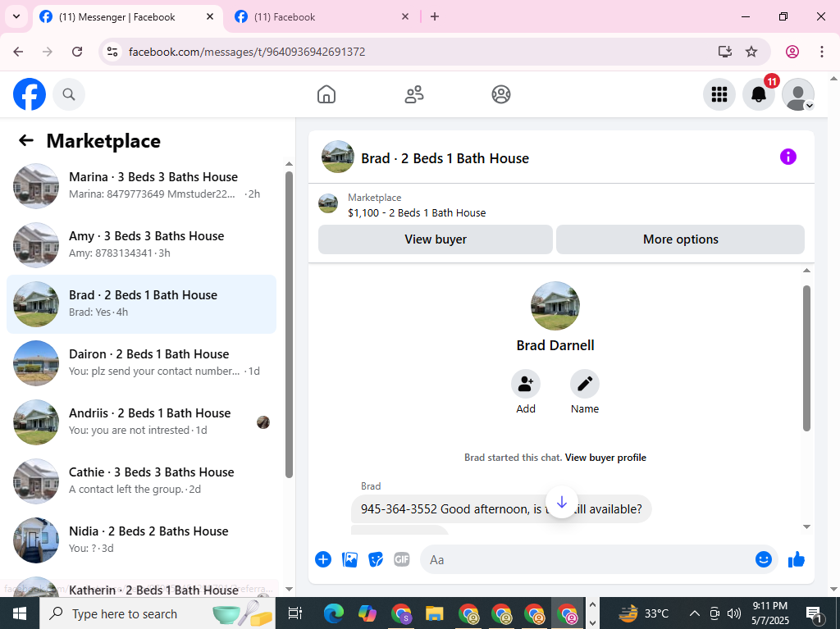The height and width of the screenshot is (629, 840).
Task: Open the GIF picker icon
Action: pos(402,560)
